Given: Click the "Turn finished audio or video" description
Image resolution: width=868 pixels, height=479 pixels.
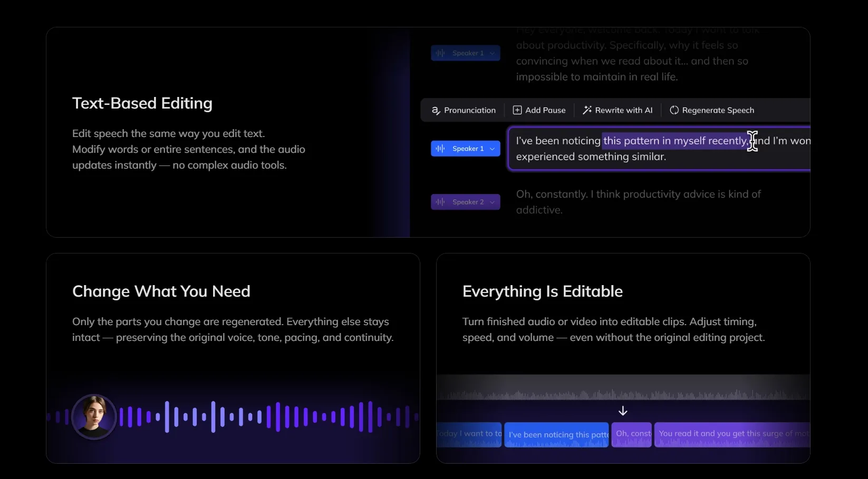Looking at the screenshot, I should 614,329.
